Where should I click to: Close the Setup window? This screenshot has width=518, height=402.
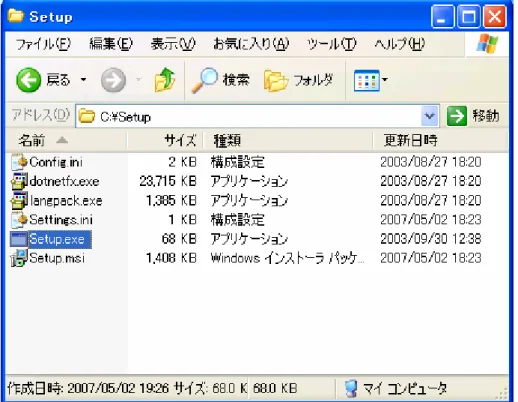point(495,17)
